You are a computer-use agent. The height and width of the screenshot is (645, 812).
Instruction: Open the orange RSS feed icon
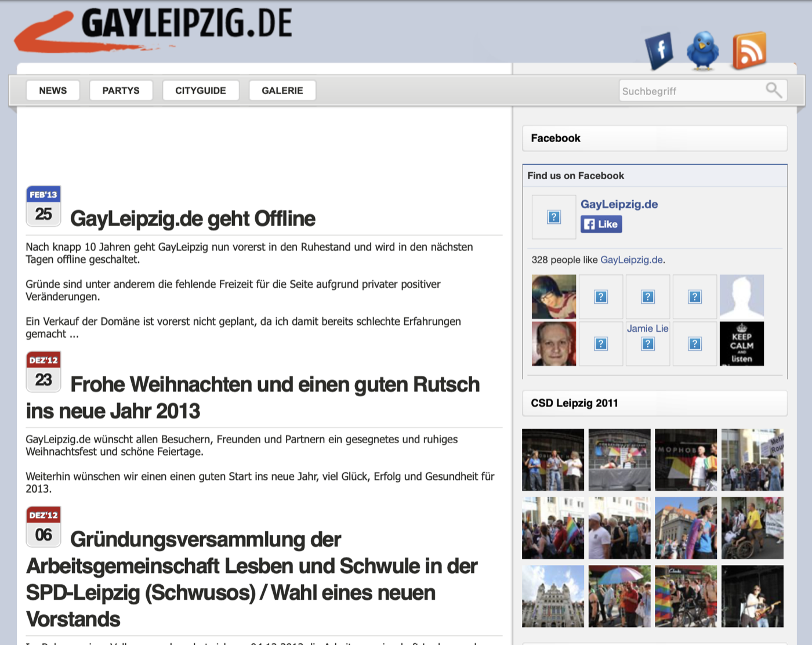(749, 50)
